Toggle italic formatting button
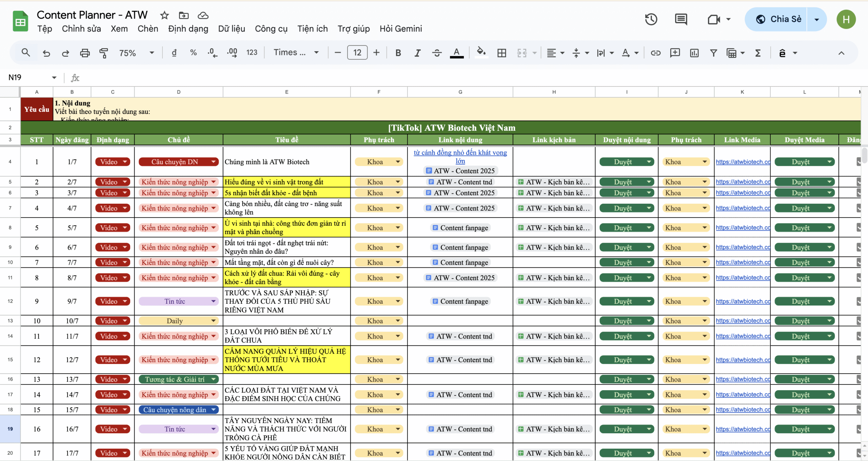The image size is (868, 461). click(x=417, y=53)
